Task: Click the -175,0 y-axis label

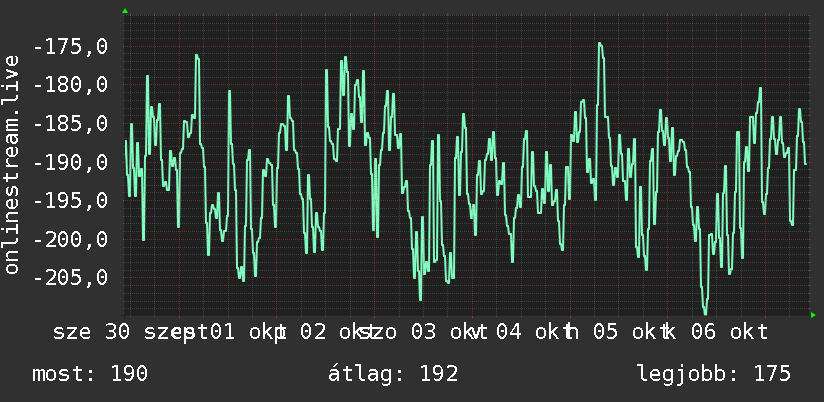Action: point(70,47)
